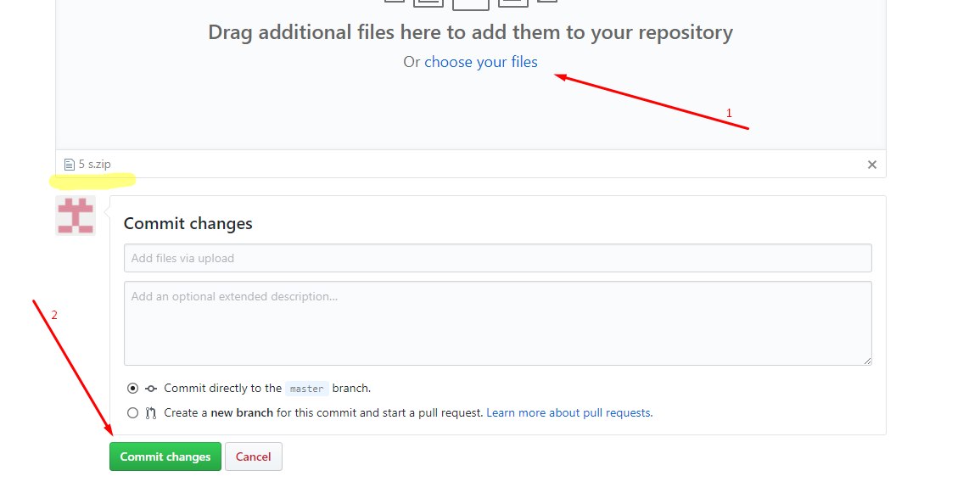Click the description box resize handle
This screenshot has width=980, height=493.
click(x=866, y=360)
